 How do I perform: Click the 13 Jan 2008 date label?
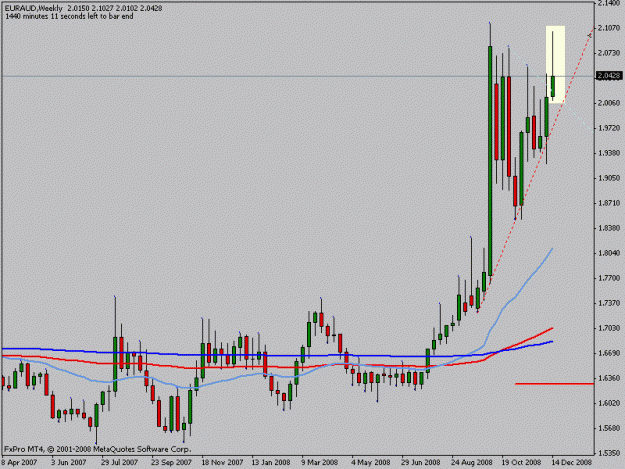coord(271,463)
